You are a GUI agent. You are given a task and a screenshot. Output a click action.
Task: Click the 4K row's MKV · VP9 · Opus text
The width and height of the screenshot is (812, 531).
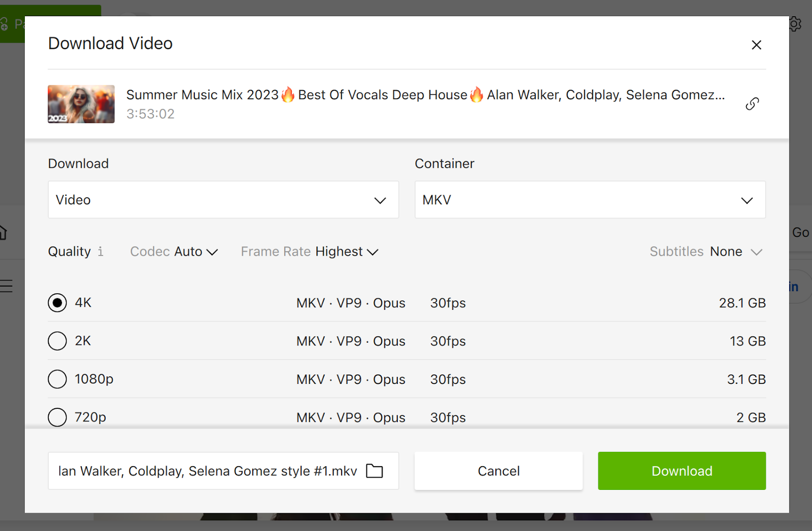pos(351,303)
